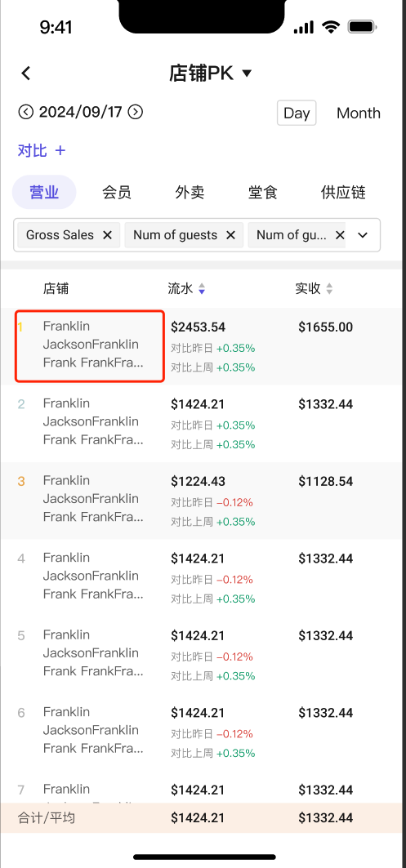Sort by 流水 column arrows

pyautogui.click(x=202, y=288)
